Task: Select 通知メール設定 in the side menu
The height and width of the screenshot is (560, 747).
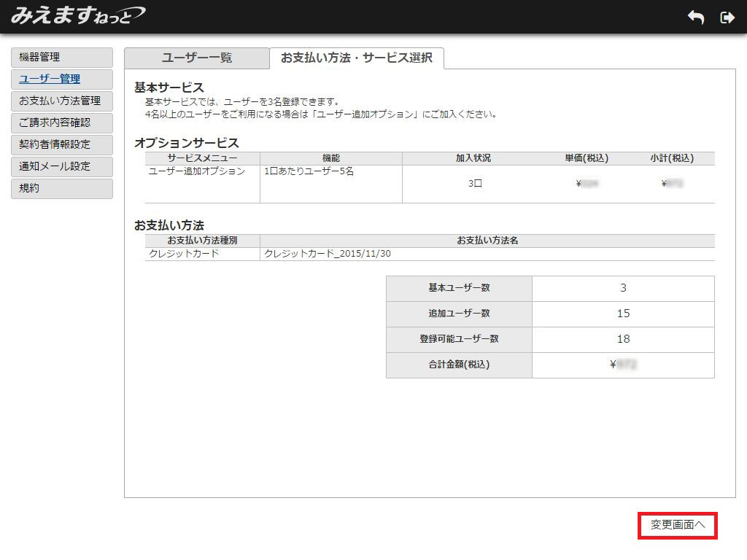Action: pos(62,167)
